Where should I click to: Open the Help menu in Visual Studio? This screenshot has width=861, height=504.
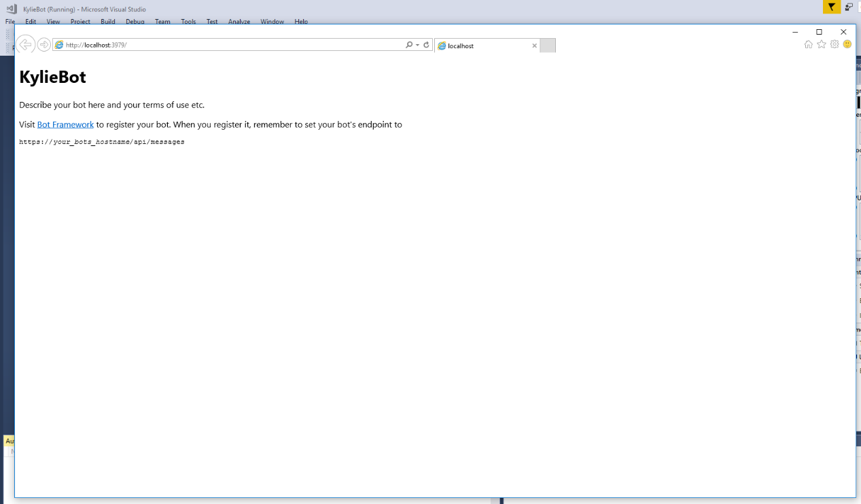coord(301,22)
